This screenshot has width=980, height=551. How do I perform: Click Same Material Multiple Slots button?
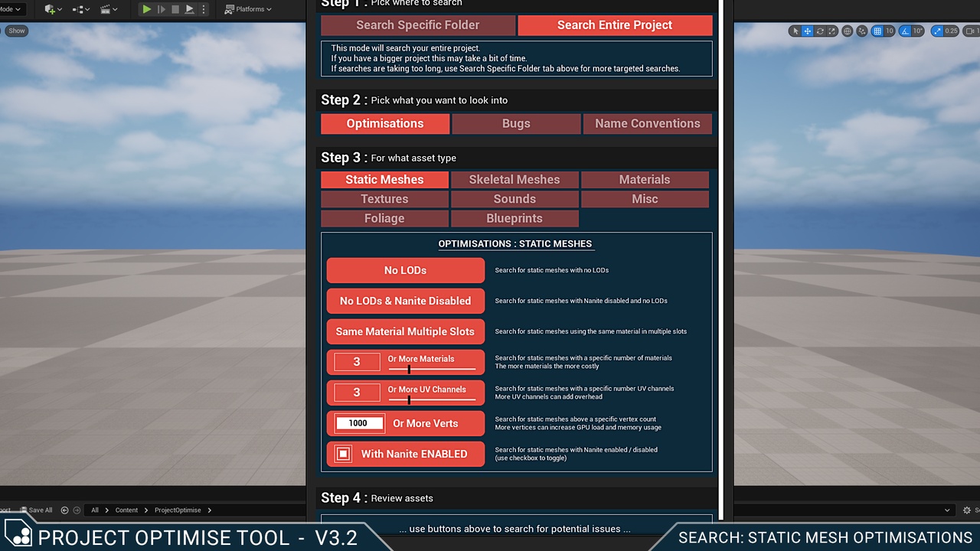406,331
